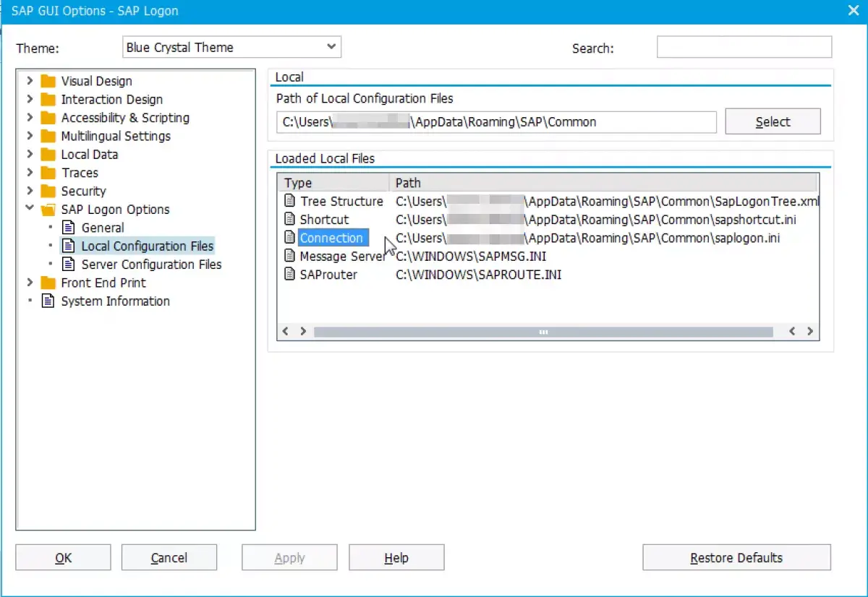Screen dimensions: 868x597
Task: Click the SAProuter file icon
Action: click(x=289, y=274)
